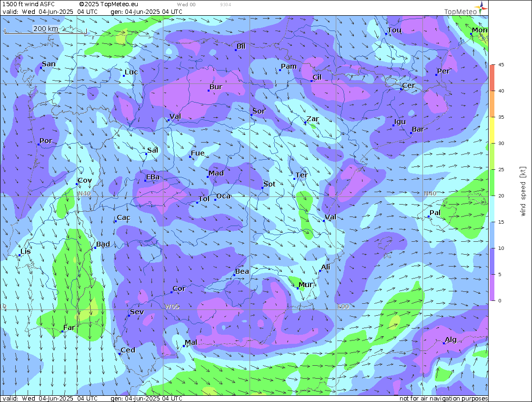Click the legend value 45
532x402 pixels.
[501, 64]
